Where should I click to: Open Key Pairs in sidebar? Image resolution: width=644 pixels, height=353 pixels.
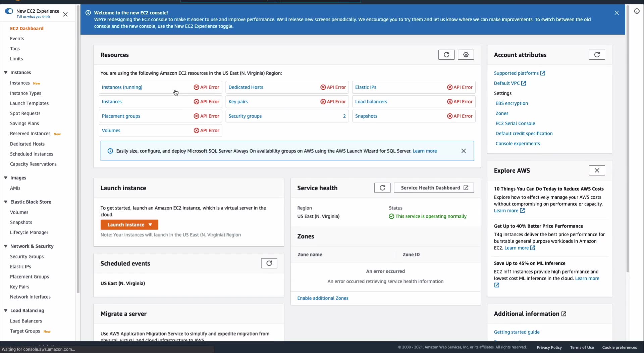click(19, 287)
